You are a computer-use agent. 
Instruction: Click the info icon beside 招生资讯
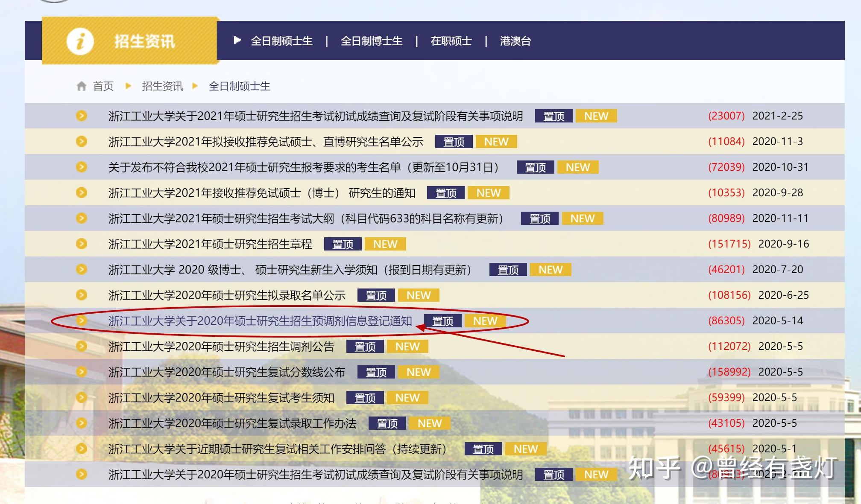tap(80, 42)
